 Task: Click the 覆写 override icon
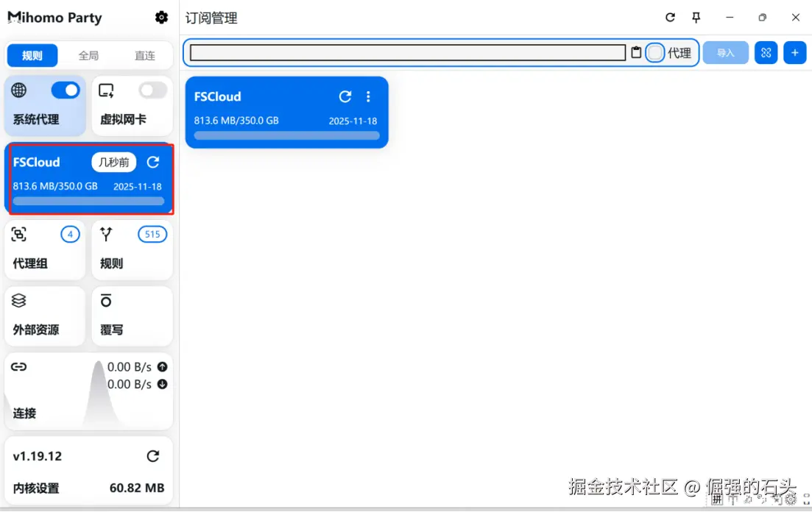coord(106,300)
